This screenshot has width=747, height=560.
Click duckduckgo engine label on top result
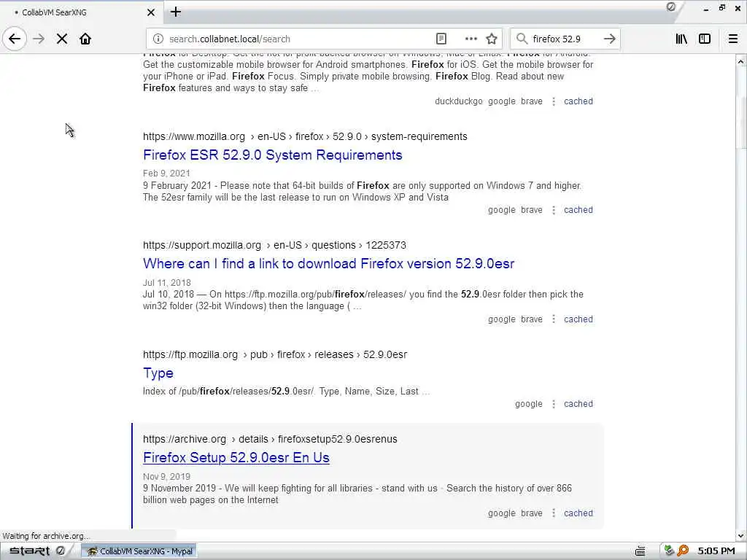coord(458,101)
